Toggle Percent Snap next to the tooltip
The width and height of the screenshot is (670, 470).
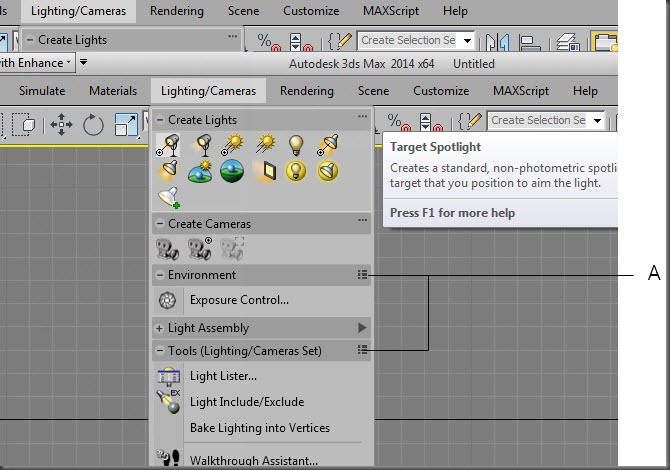[399, 122]
